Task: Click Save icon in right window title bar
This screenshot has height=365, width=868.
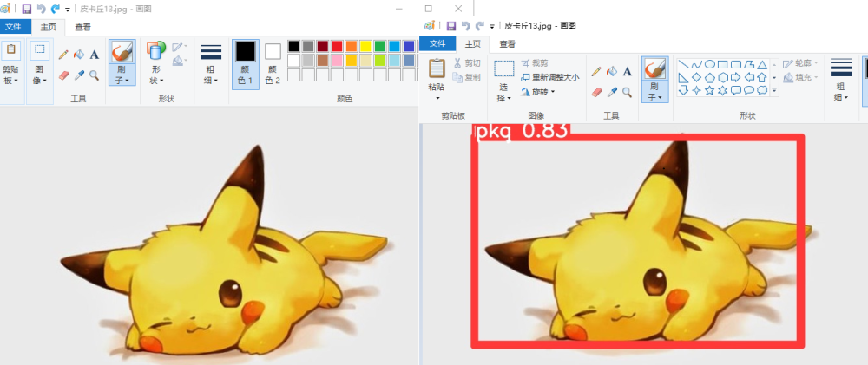Action: pyautogui.click(x=451, y=26)
